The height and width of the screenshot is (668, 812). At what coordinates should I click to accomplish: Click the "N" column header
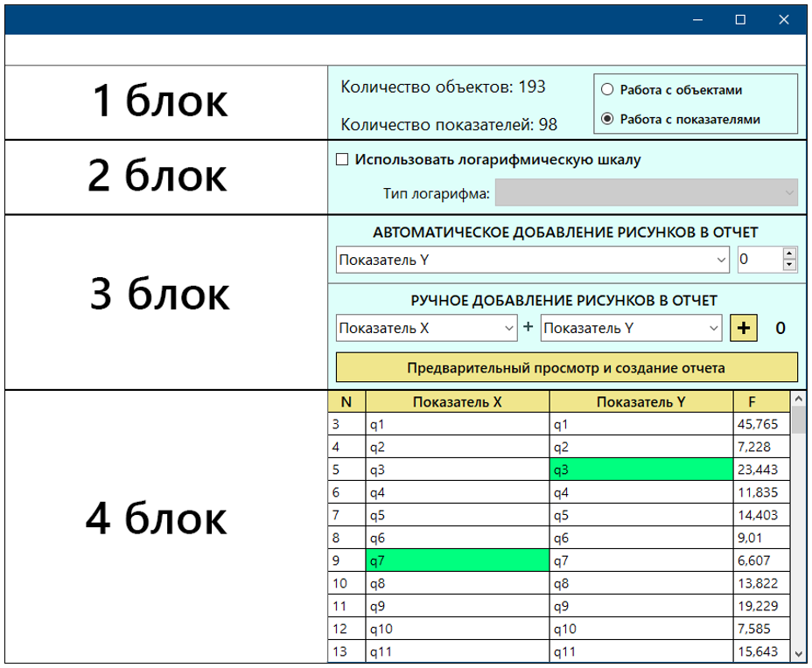click(346, 401)
